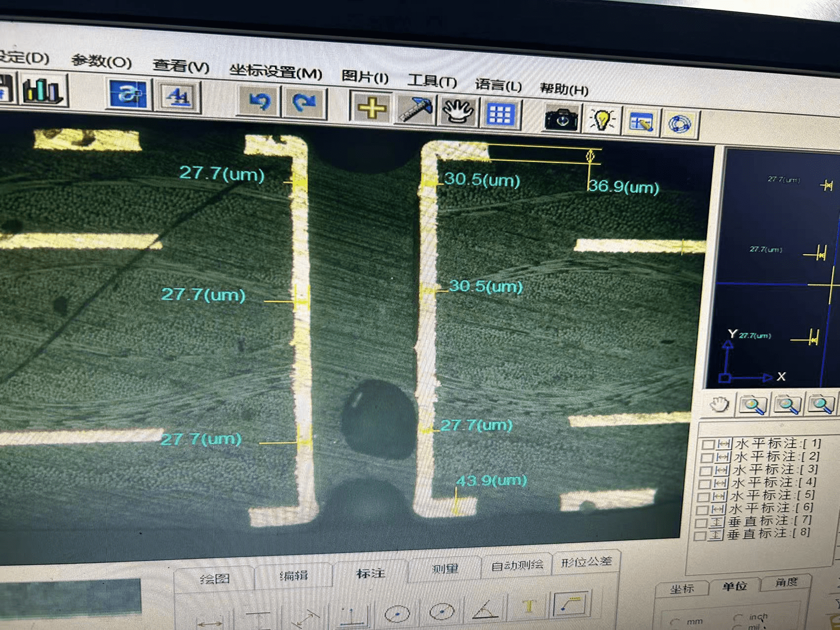Switch to the 自动测绘 tab

(517, 565)
